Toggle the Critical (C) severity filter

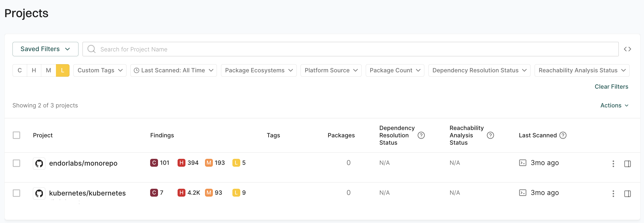click(20, 70)
